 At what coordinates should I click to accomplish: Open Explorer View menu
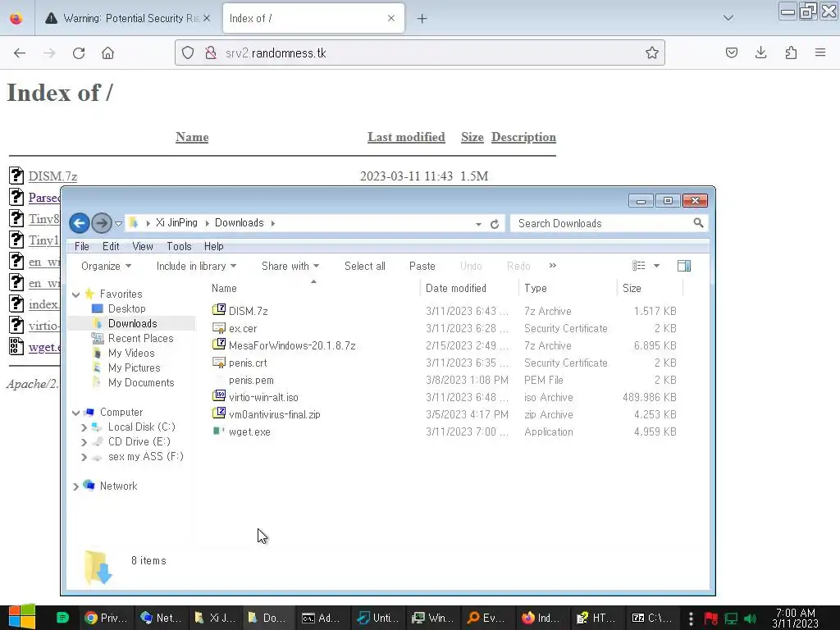143,246
